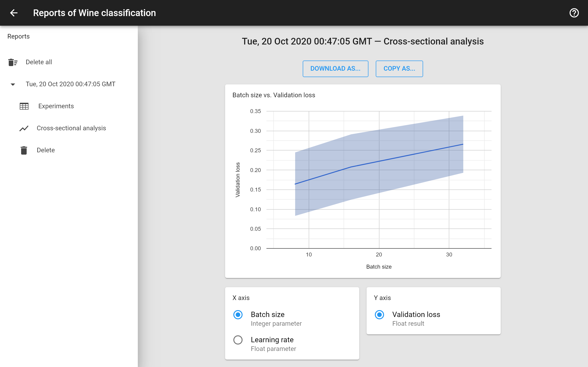588x367 pixels.
Task: Click the Reports label in sidebar header
Action: click(x=18, y=36)
